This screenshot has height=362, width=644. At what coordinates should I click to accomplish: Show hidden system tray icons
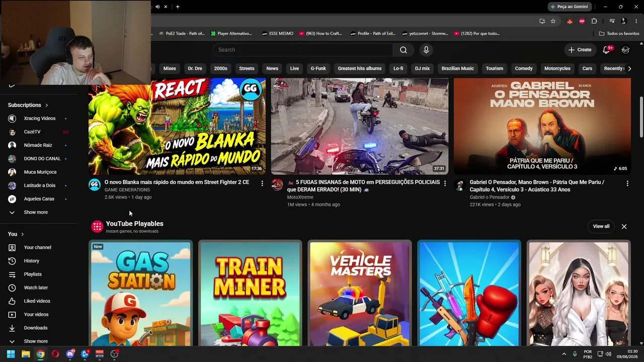tap(563, 354)
